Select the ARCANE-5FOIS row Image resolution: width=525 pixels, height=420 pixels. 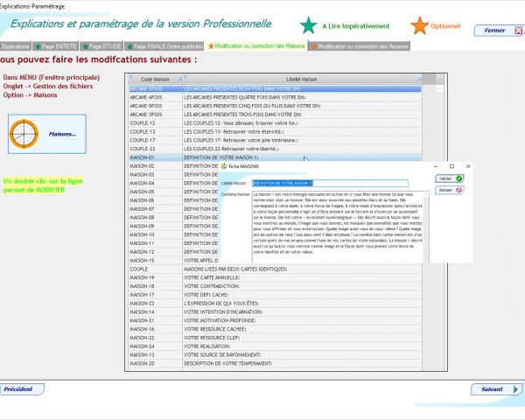coord(275,106)
